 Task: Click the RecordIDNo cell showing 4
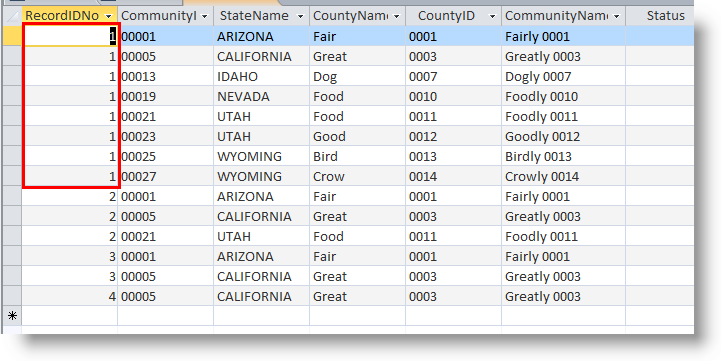(x=69, y=296)
